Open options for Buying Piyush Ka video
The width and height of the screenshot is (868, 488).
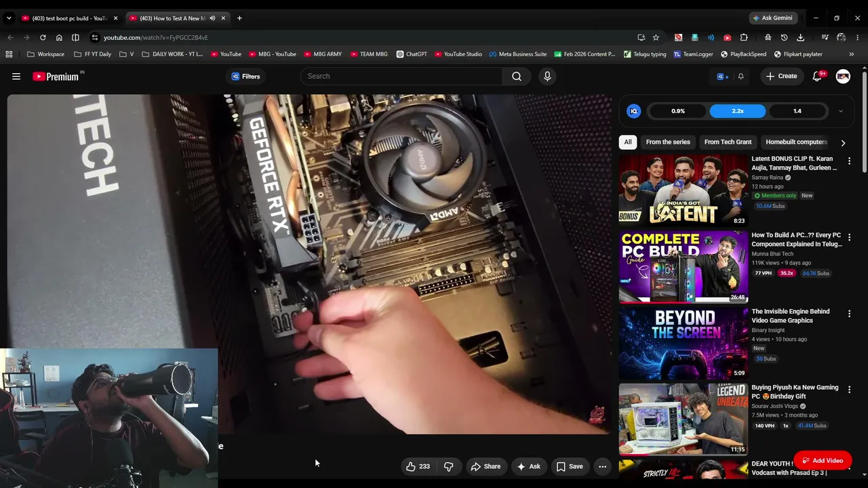coord(849,390)
